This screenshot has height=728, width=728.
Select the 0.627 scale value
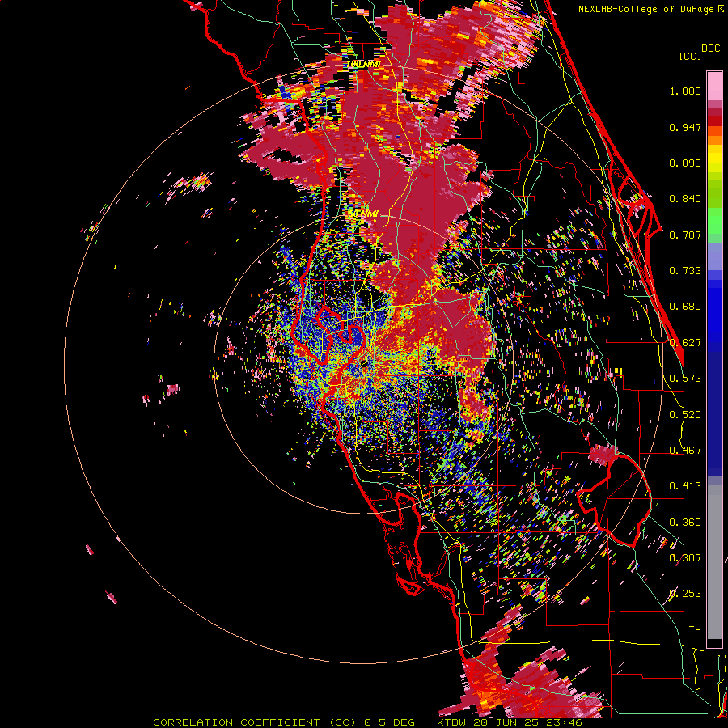685,343
